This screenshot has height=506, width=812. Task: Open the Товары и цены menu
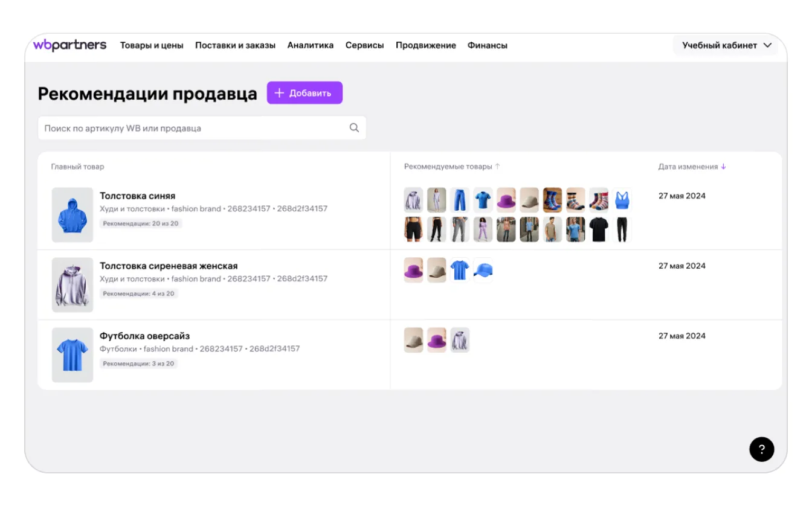(x=152, y=45)
